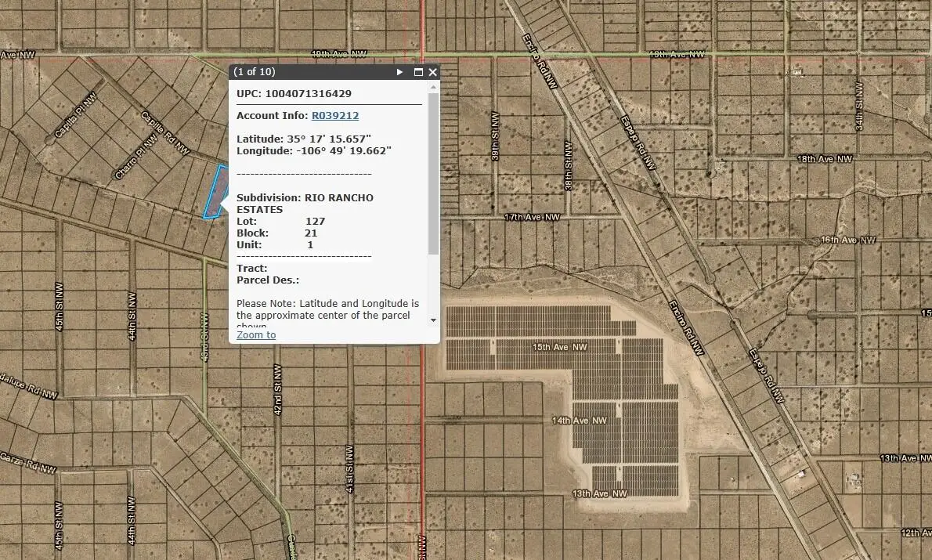
Task: Click the 15th Ave NW street label
Action: 558,345
